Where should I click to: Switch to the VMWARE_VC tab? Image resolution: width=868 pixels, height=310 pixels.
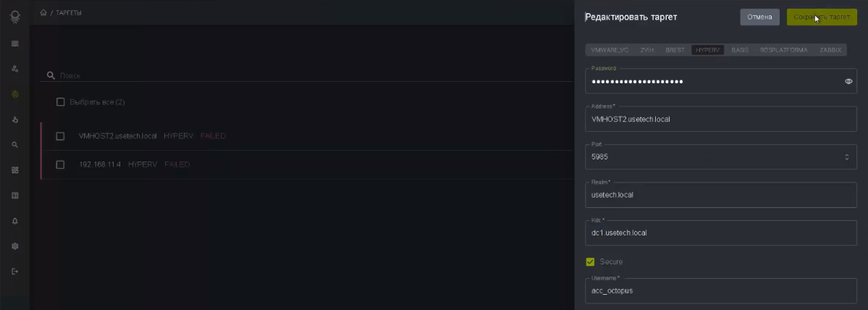click(610, 50)
